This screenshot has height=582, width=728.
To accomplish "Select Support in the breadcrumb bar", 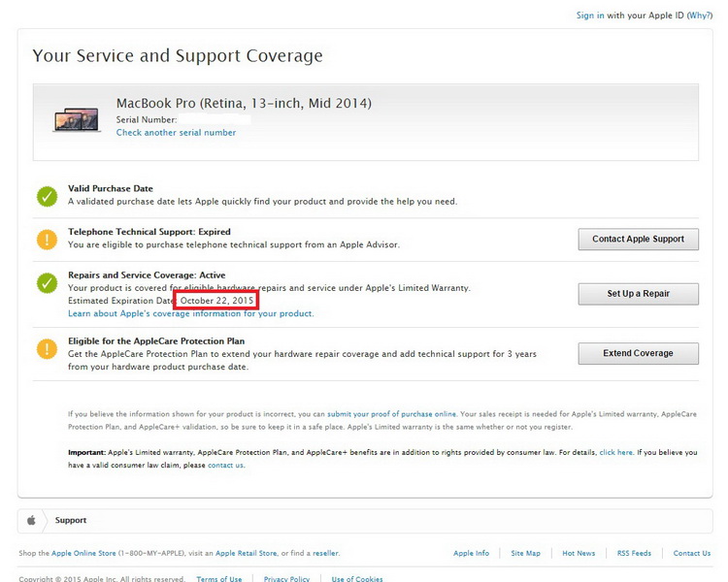I will pyautogui.click(x=71, y=520).
